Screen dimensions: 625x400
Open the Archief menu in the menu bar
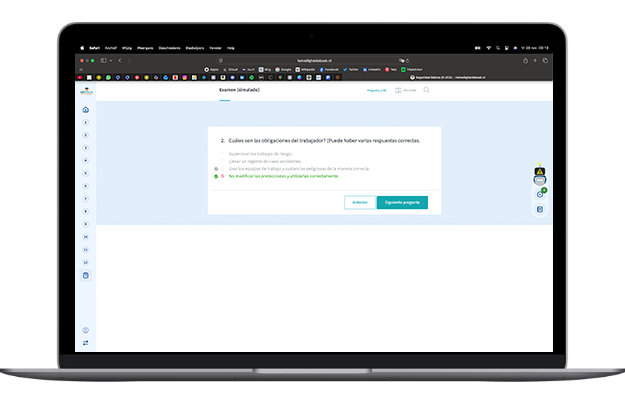(x=111, y=48)
